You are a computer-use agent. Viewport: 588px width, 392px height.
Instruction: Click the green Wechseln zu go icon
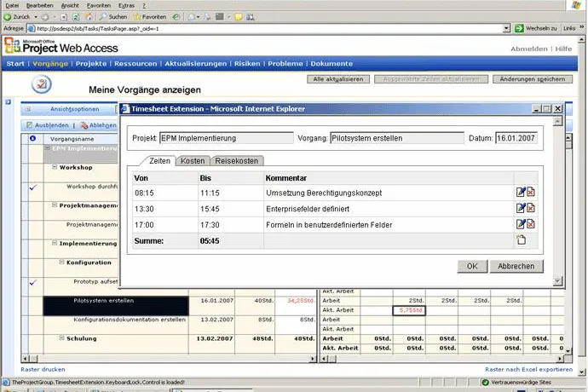tap(519, 28)
